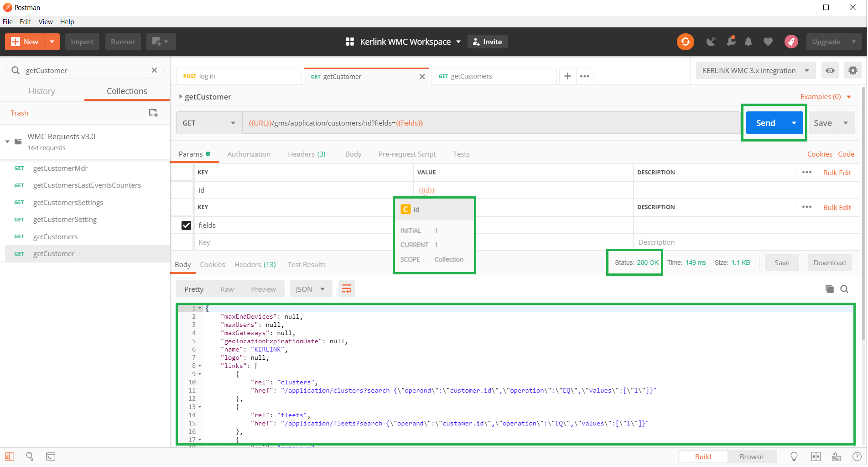Open the Authorization tab
The image size is (868, 467).
pyautogui.click(x=249, y=154)
